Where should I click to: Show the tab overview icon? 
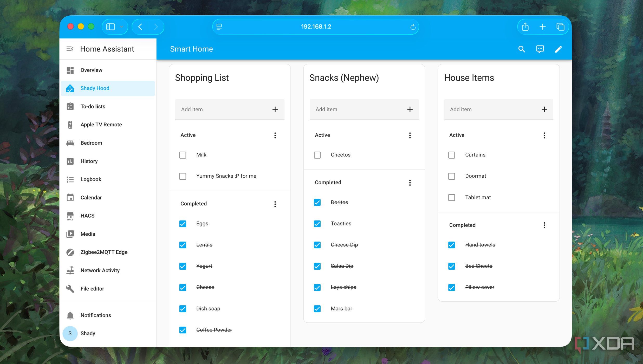click(x=560, y=27)
